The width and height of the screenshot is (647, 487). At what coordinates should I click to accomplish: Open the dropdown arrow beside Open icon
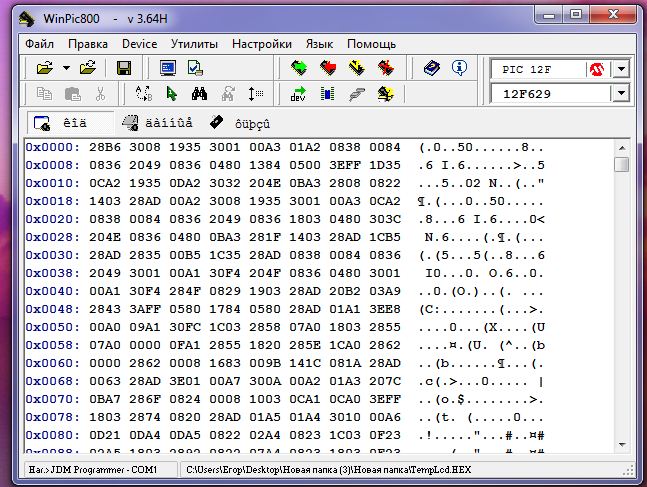point(66,68)
